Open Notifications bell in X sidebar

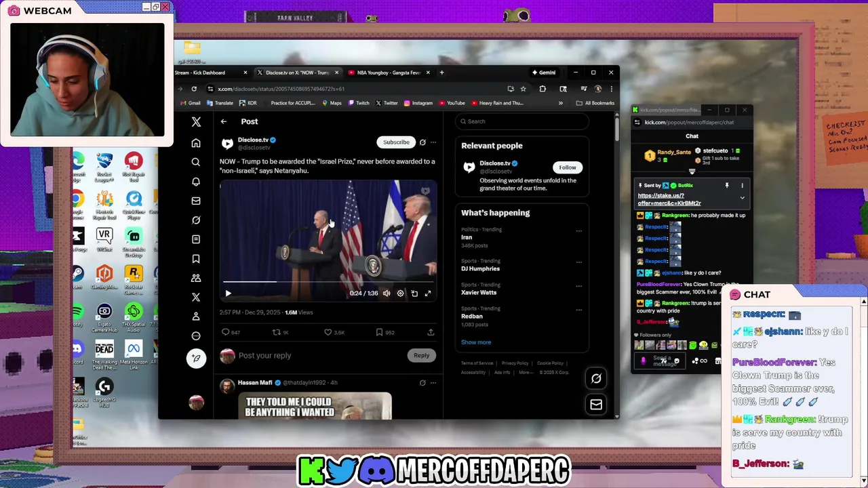(196, 182)
